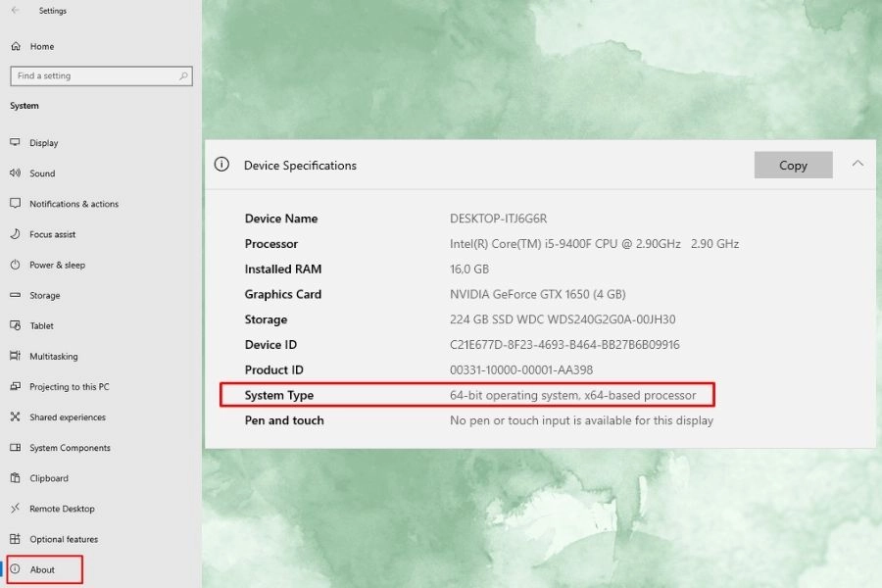
Task: Click the back arrow beside Settings
Action: tap(15, 10)
